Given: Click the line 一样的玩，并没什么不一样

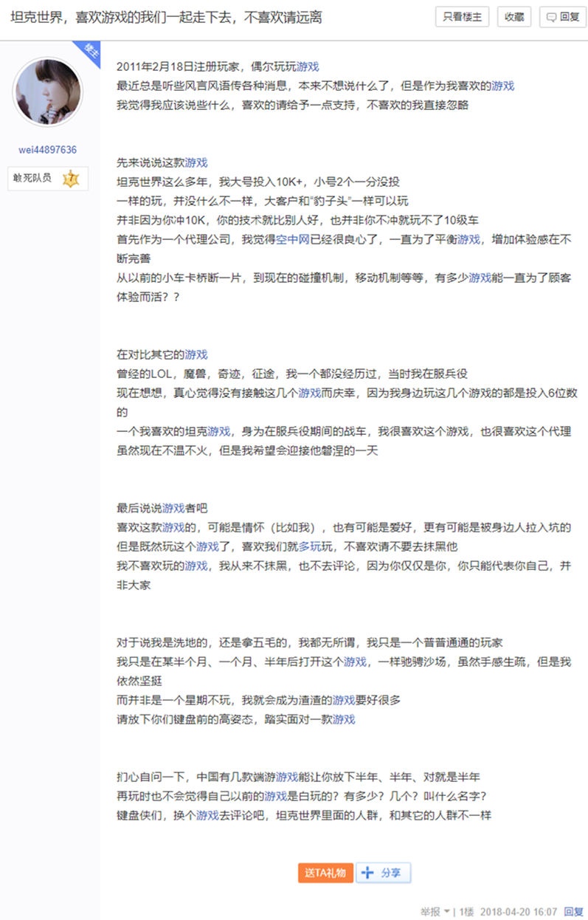Looking at the screenshot, I should [263, 201].
